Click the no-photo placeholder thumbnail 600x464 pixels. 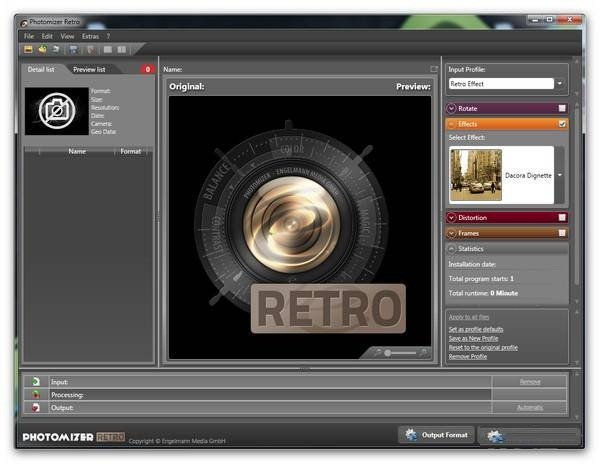coord(57,111)
